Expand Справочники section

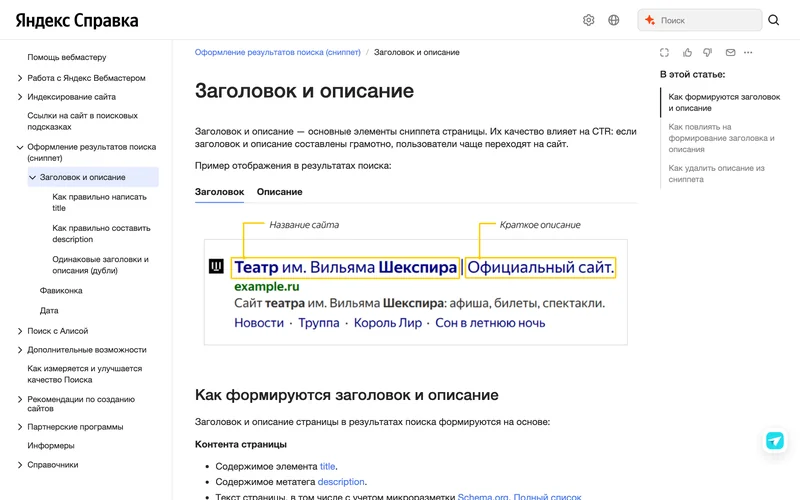(19, 465)
